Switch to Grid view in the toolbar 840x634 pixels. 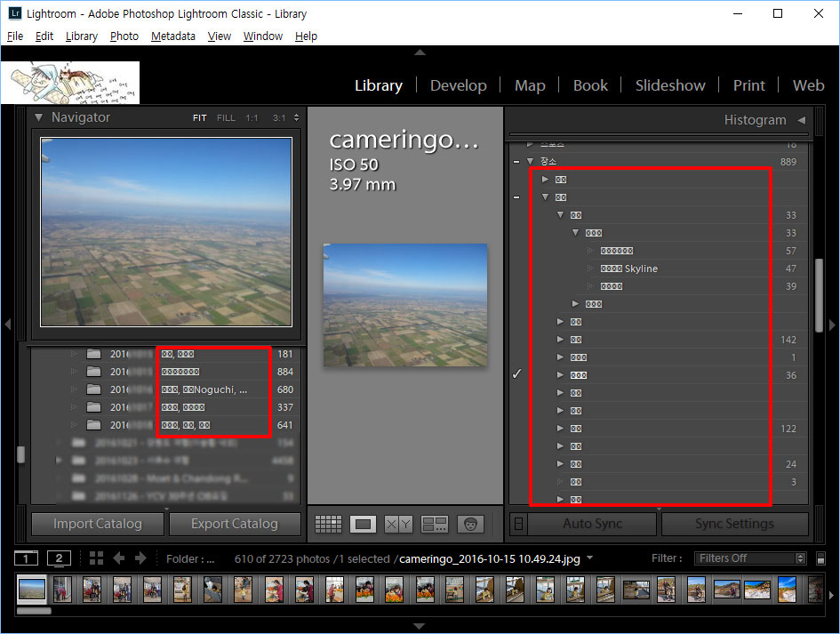(x=328, y=524)
